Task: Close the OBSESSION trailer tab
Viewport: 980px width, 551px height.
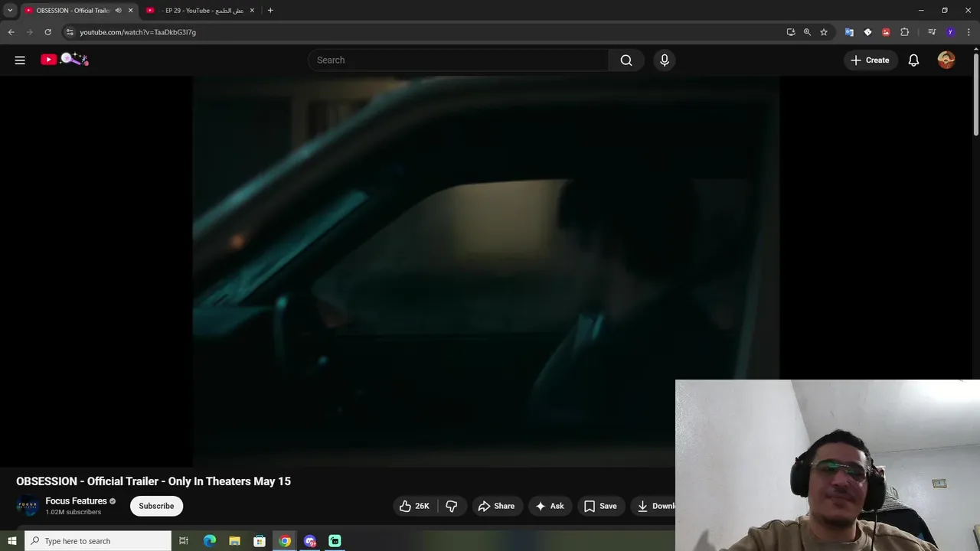Action: click(x=130, y=11)
